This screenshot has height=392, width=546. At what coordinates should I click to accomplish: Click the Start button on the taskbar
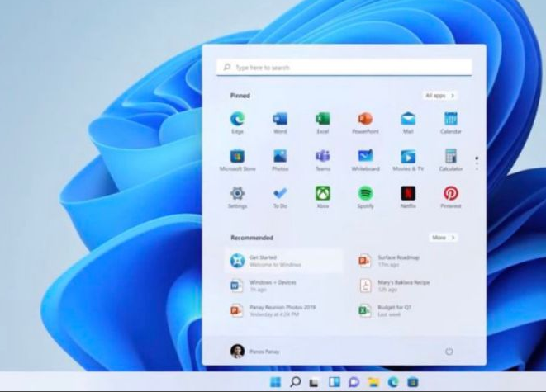275,382
